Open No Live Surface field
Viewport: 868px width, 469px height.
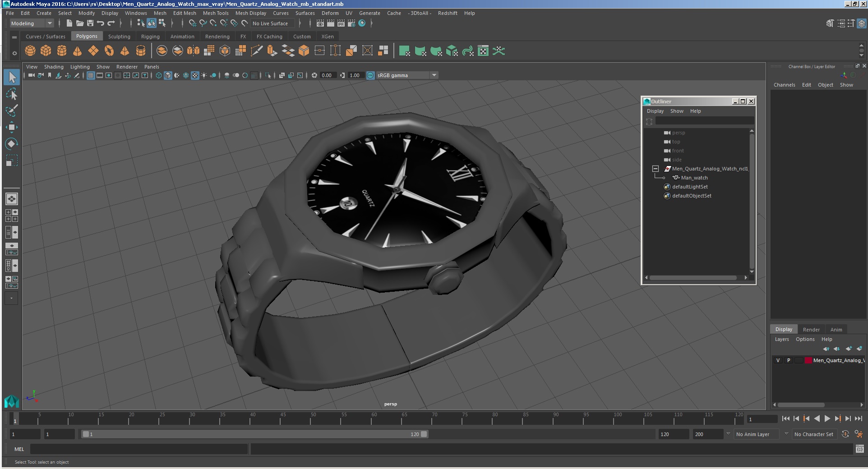(x=272, y=23)
